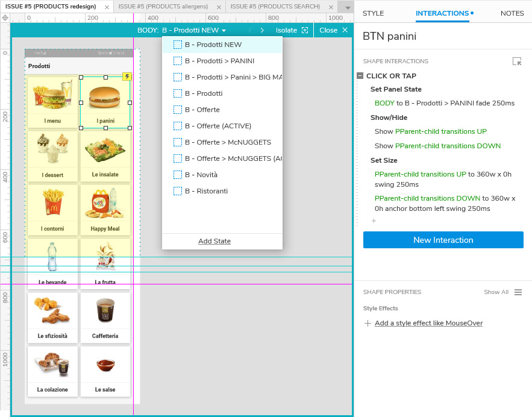The image size is (532, 417).
Task: Click the Add State link
Action: coord(214,241)
